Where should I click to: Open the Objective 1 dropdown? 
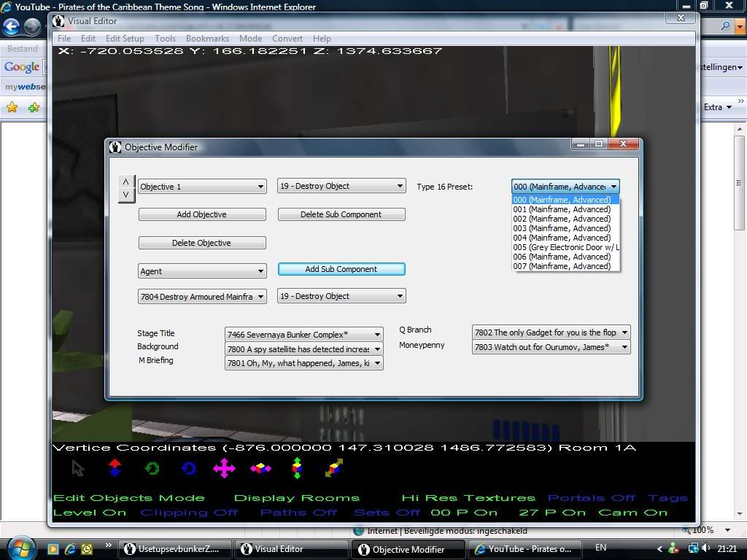[202, 186]
